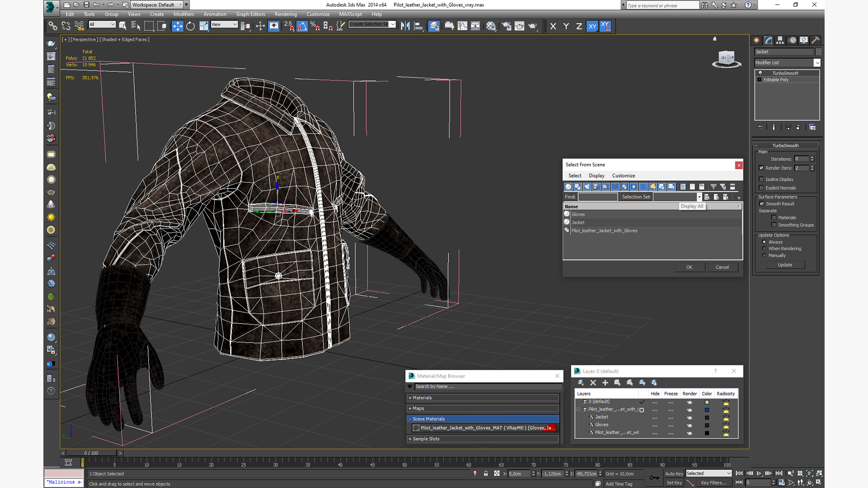The height and width of the screenshot is (488, 868).
Task: Select the When Rendering update option
Action: (x=764, y=249)
